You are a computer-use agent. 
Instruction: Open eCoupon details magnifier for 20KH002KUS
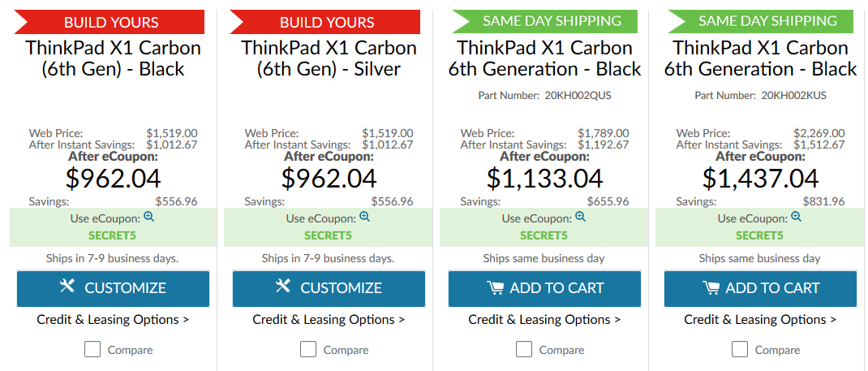[796, 217]
